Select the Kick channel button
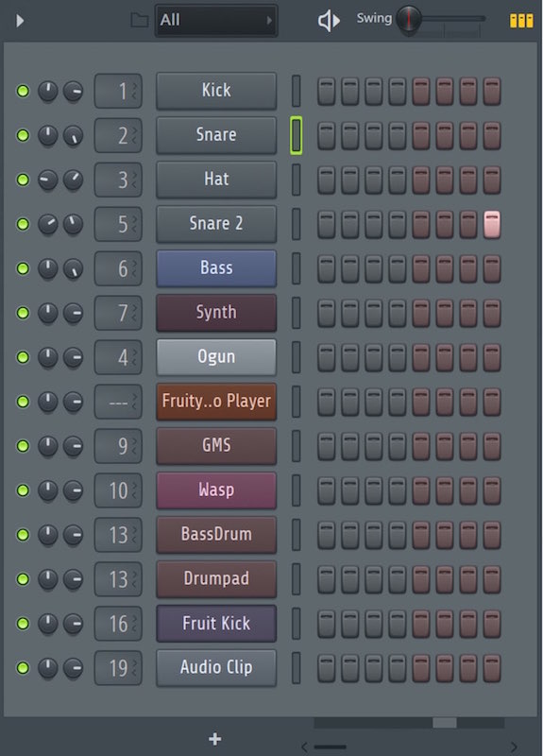543x756 pixels. point(216,91)
